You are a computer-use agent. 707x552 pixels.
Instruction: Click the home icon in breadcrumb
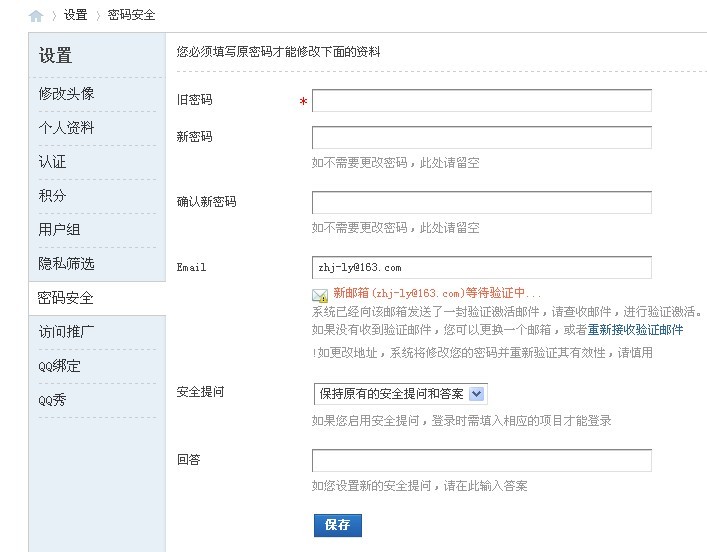click(36, 16)
